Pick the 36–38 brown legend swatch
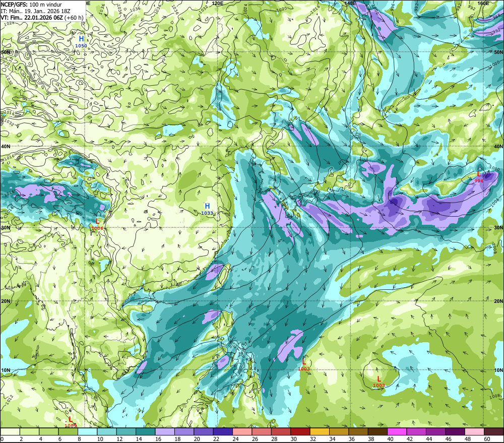This screenshot has width=504, height=443. 358,432
